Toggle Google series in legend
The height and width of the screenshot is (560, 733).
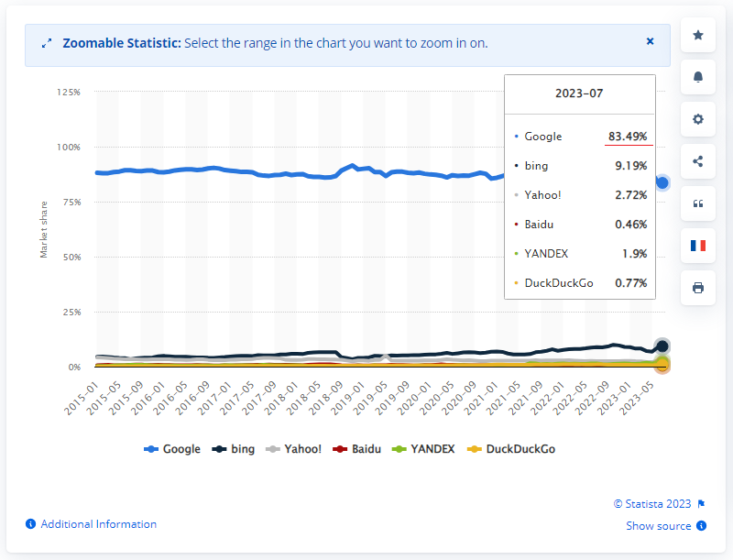tap(172, 449)
